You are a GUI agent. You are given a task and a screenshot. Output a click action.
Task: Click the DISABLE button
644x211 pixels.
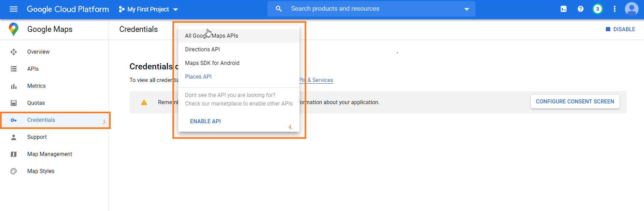(x=620, y=29)
